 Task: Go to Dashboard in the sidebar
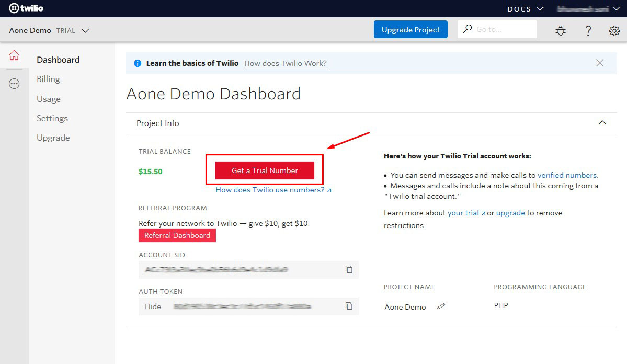point(58,60)
